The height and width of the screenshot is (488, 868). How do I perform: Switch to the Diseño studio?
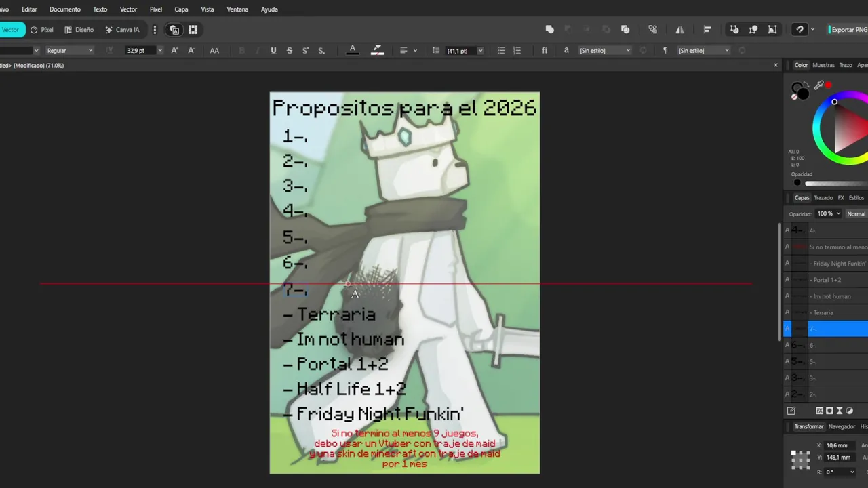pyautogui.click(x=79, y=30)
